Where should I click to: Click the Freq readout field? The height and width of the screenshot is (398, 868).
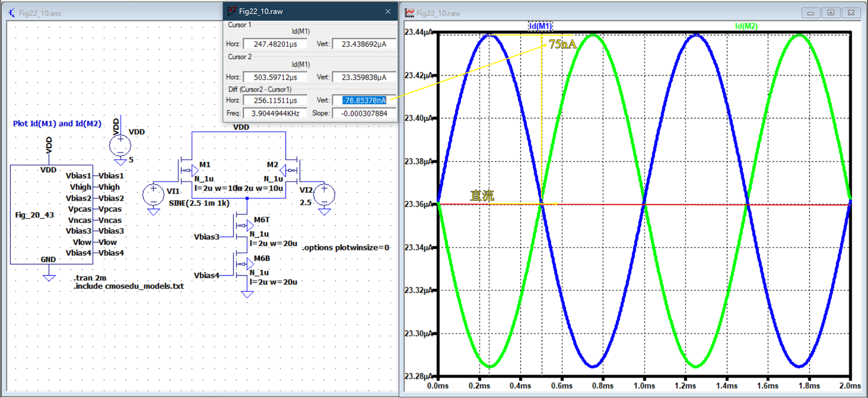point(274,113)
